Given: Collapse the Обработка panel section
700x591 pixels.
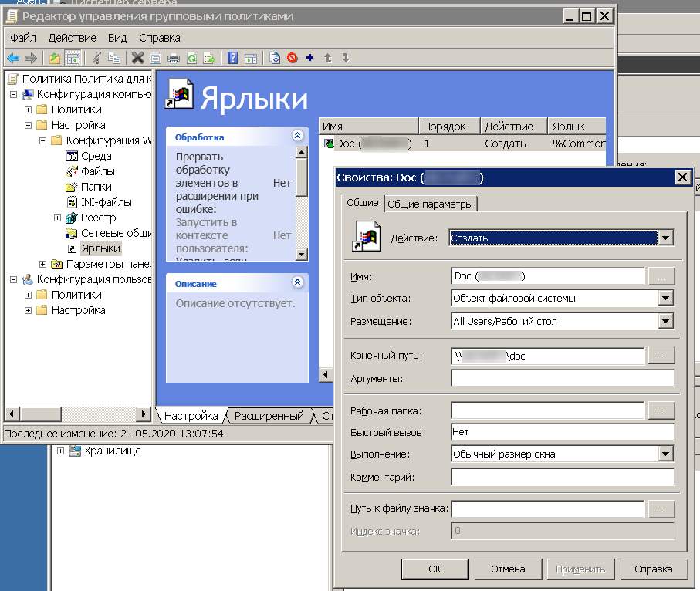Looking at the screenshot, I should point(297,137).
